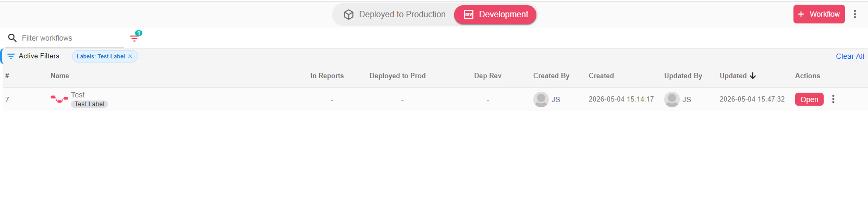Click row number 7
The height and width of the screenshot is (213, 868).
(x=7, y=99)
